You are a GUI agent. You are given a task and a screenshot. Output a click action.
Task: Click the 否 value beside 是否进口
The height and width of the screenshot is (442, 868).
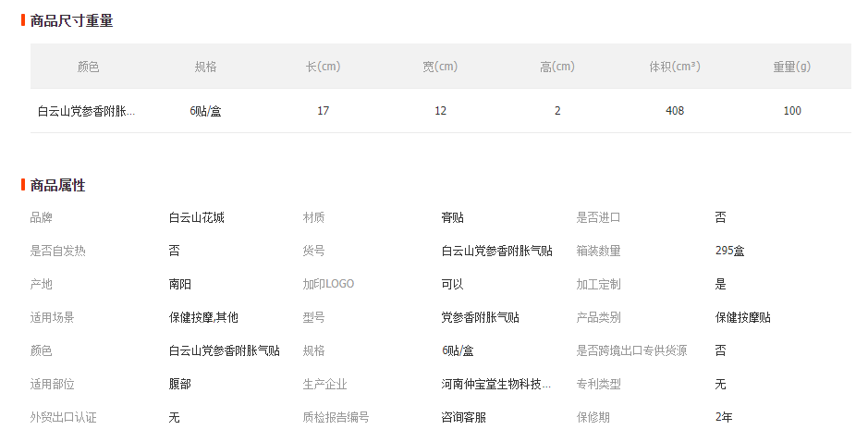(720, 217)
